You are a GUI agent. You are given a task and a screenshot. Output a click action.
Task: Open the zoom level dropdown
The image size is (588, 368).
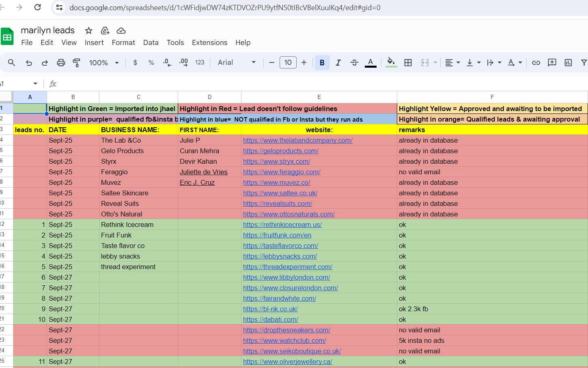(104, 62)
